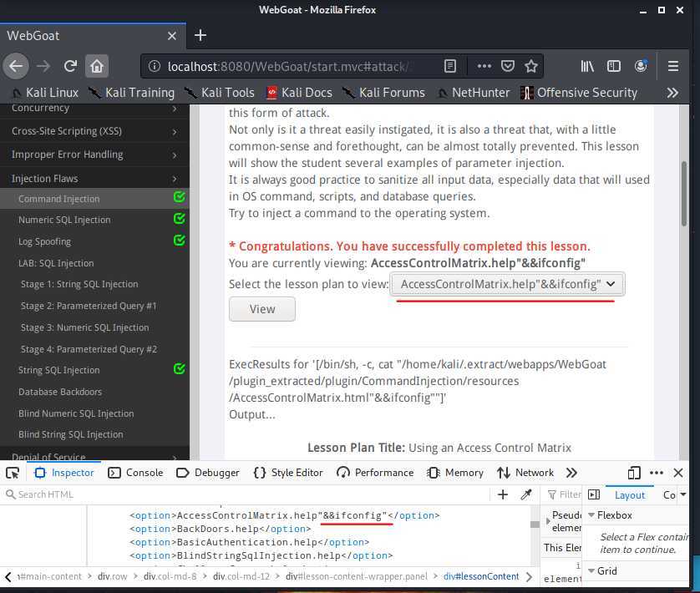
Task: Switch to Inspector devtools tab
Action: click(x=64, y=473)
